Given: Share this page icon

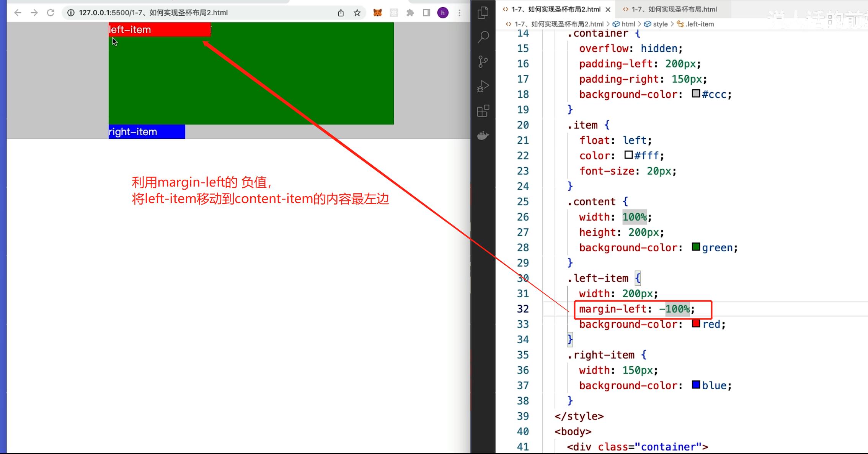Looking at the screenshot, I should tap(341, 13).
